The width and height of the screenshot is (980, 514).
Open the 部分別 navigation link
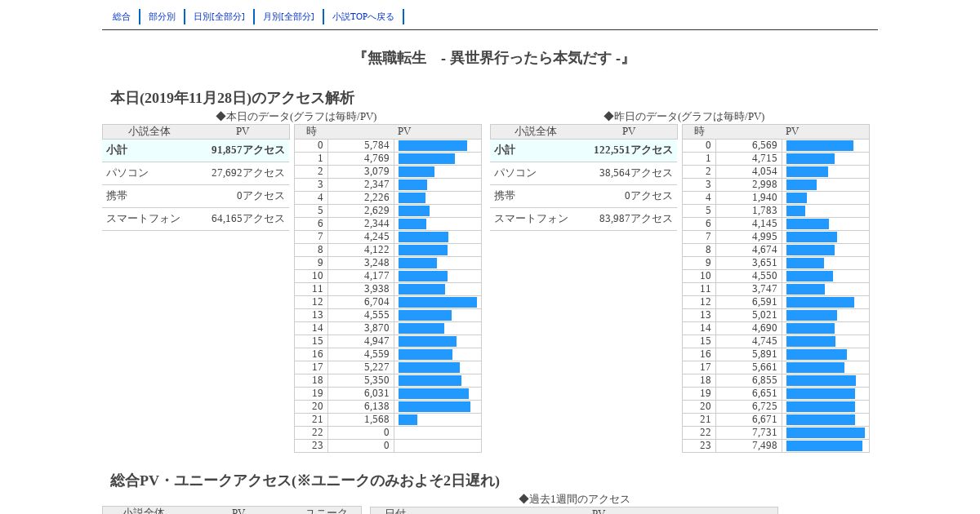[x=162, y=16]
